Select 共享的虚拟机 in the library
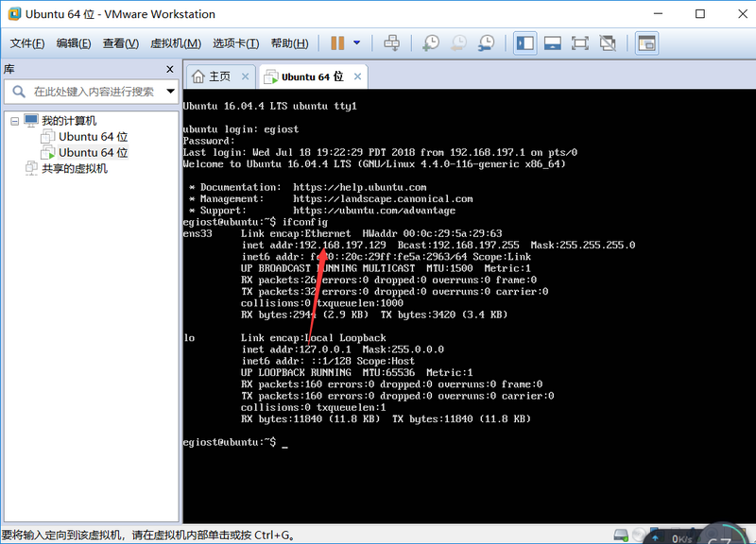The image size is (756, 544). (x=75, y=169)
